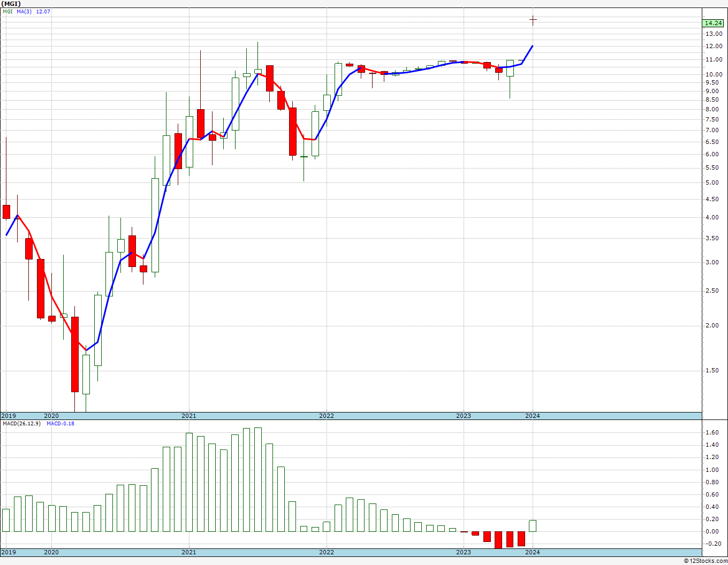
Task: Click the 10.00 price axis label
Action: 714,74
